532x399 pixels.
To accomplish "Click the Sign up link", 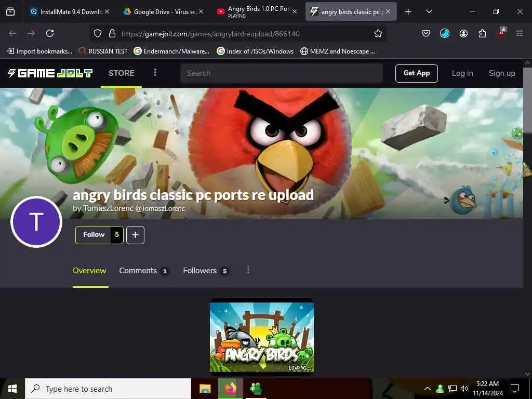I will point(502,73).
